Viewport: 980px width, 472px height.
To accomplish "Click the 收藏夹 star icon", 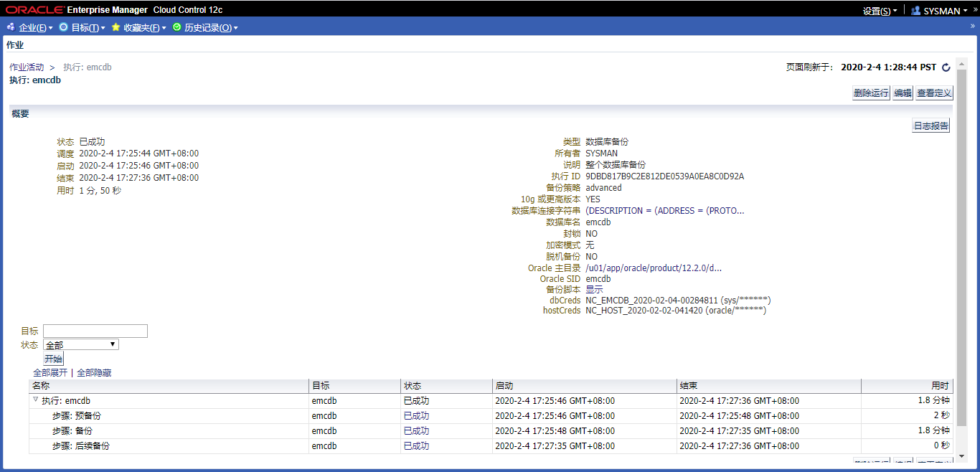I will [x=116, y=27].
